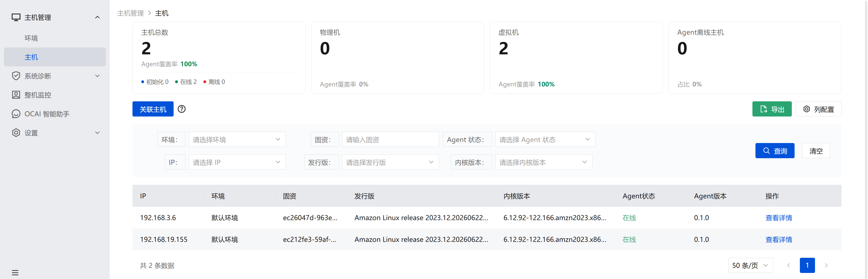This screenshot has width=868, height=279.
Task: Go to the previous page arrow
Action: (x=788, y=266)
